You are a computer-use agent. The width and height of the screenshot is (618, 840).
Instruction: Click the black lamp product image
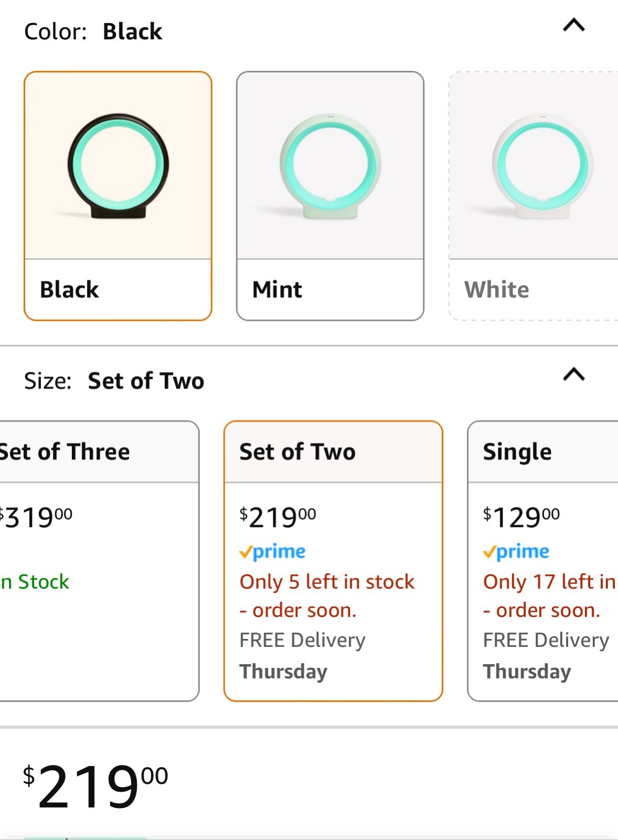[x=118, y=166]
